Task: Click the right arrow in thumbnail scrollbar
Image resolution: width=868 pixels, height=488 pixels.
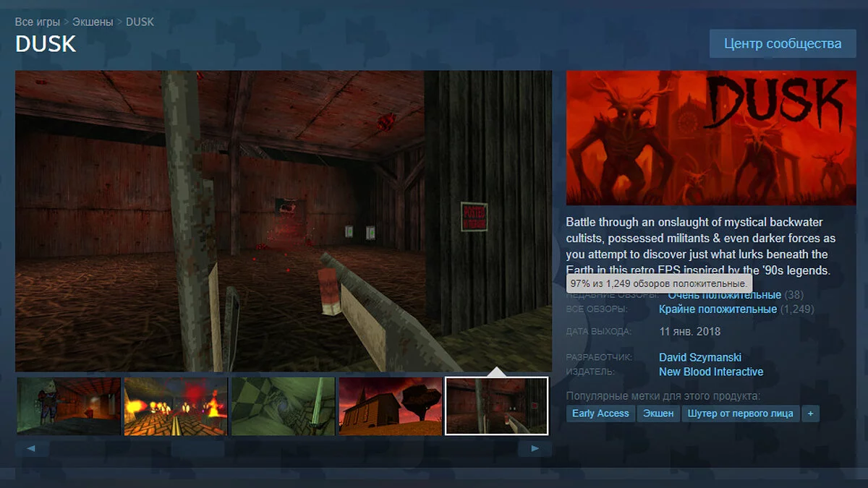Action: [535, 449]
